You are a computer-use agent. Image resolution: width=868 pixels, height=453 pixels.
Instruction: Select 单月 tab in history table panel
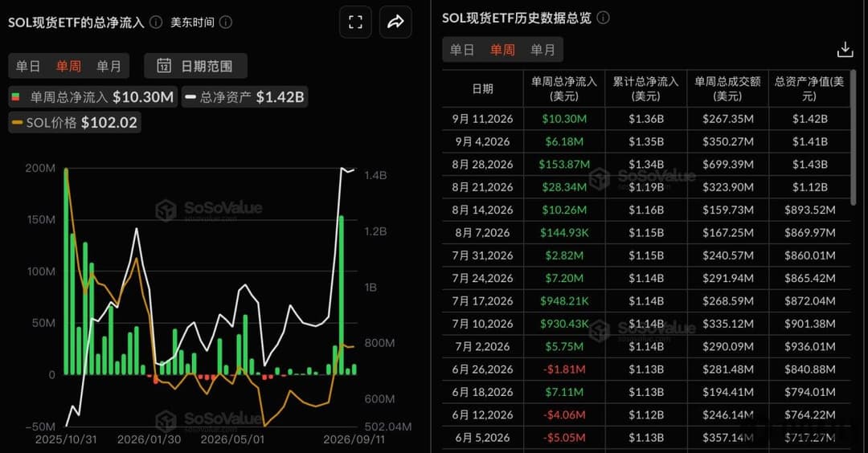542,50
